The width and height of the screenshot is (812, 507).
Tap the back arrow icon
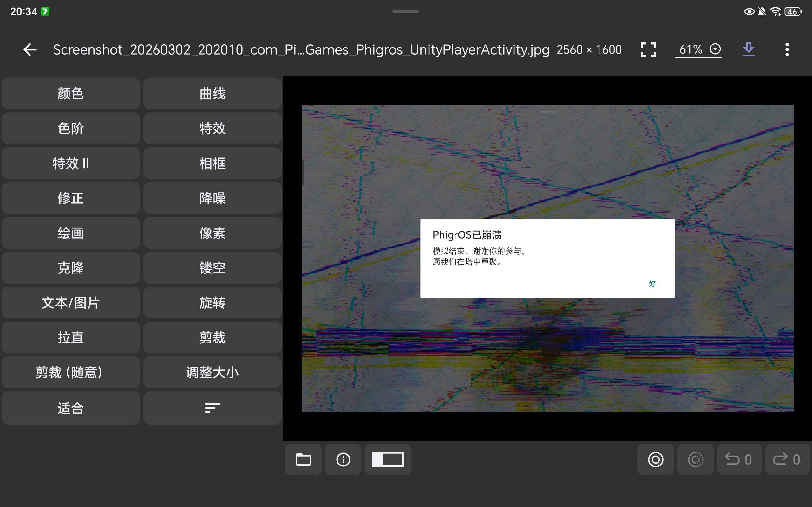pos(30,50)
